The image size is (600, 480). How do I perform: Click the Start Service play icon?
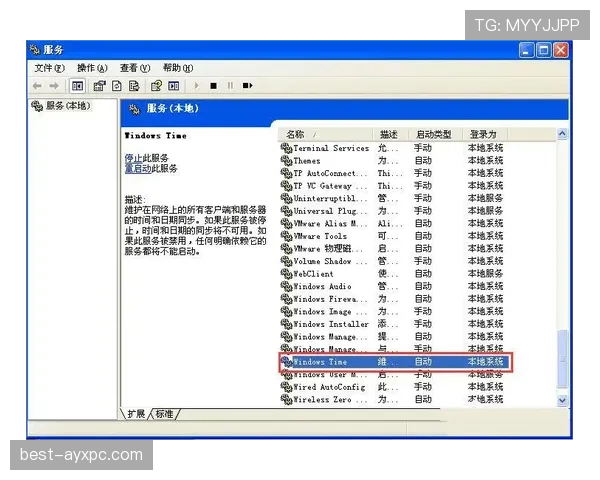pos(196,86)
